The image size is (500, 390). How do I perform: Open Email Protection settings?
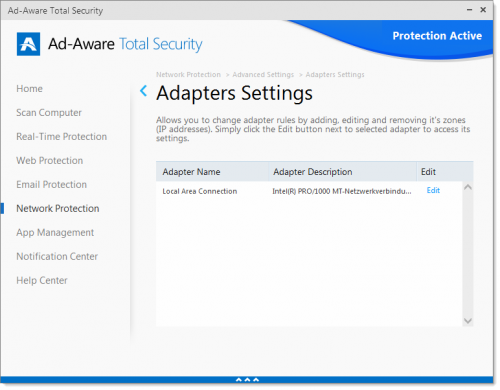coord(52,185)
